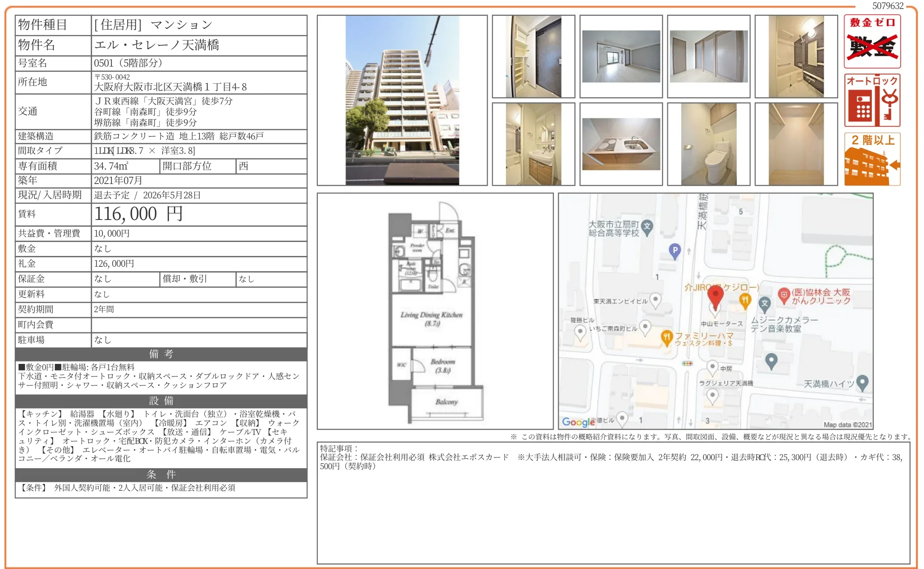This screenshot has height=569, width=924.
Task: Open the bathroom shower photo
Action: (796, 56)
